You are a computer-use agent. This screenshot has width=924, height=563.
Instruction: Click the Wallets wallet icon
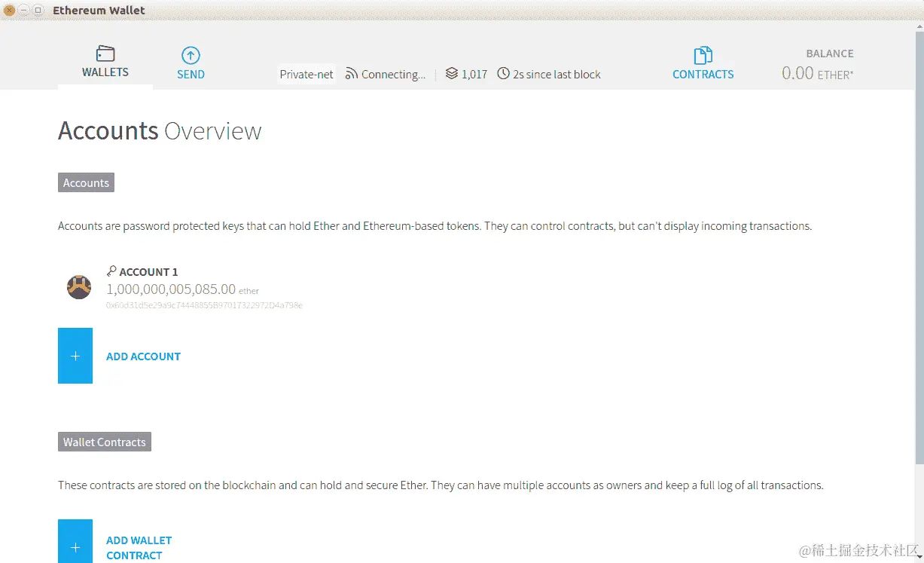(x=105, y=54)
